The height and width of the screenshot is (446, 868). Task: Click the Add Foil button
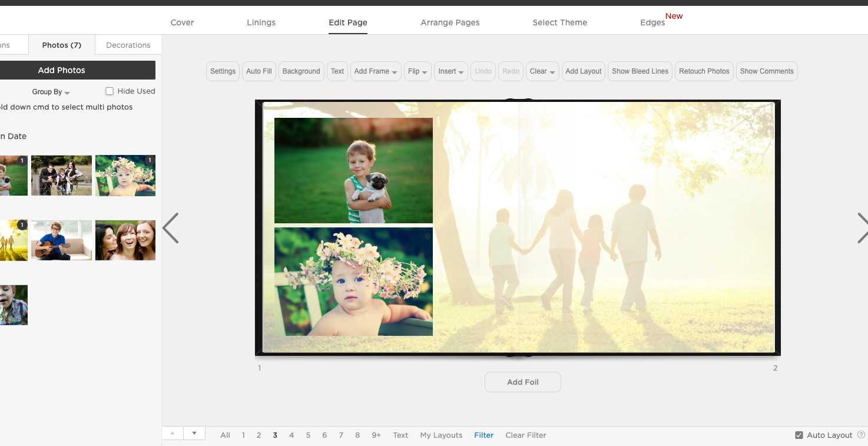[x=523, y=382]
